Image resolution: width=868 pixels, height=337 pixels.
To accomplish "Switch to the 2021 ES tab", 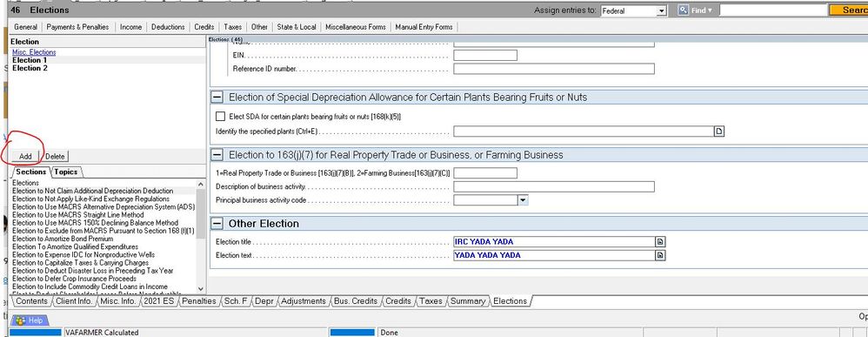I will (159, 301).
